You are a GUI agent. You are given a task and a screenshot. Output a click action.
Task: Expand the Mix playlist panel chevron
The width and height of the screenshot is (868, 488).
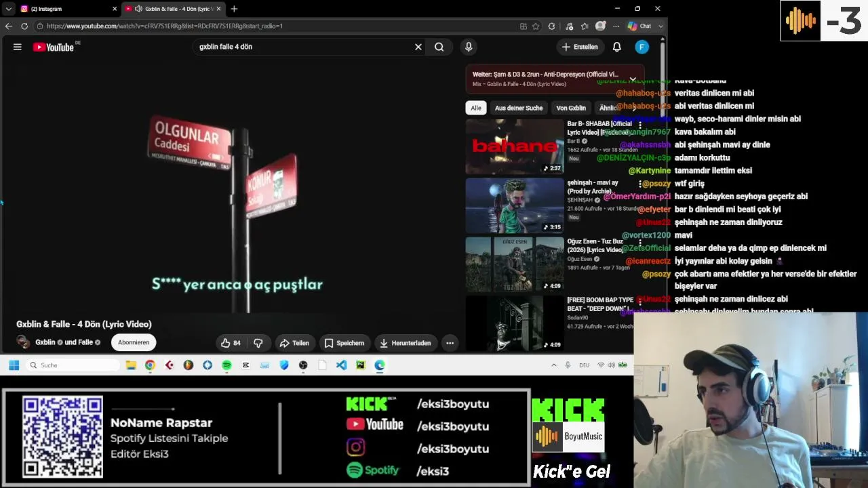coord(633,79)
